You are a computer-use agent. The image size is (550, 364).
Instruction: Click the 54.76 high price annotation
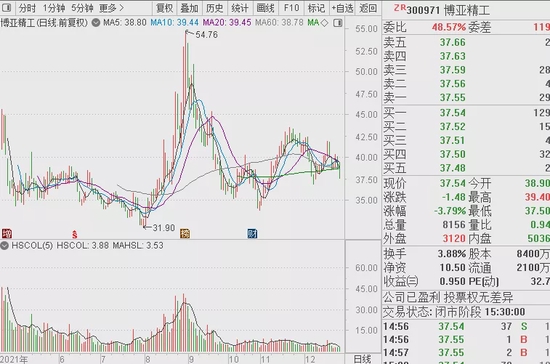(207, 35)
